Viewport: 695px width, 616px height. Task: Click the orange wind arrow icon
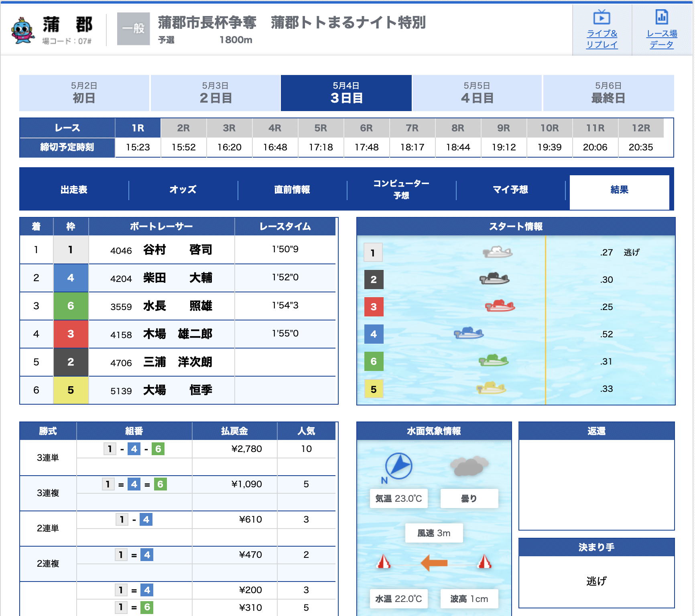tap(434, 563)
